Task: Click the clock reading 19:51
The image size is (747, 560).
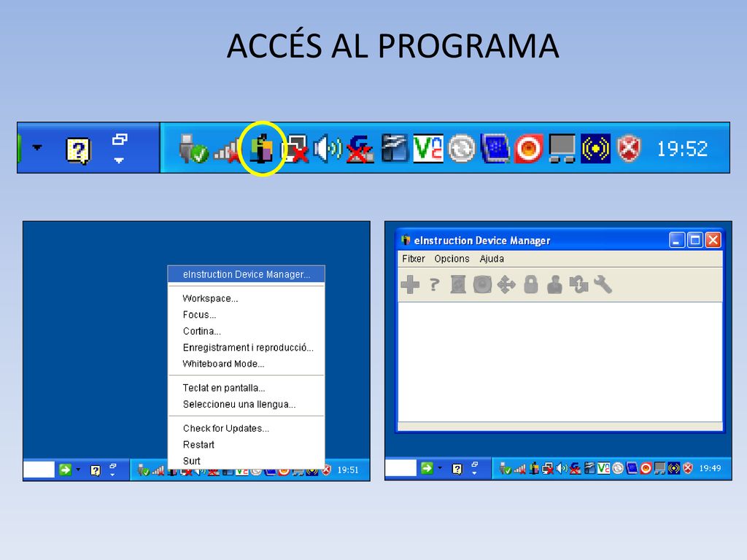Action: [348, 470]
